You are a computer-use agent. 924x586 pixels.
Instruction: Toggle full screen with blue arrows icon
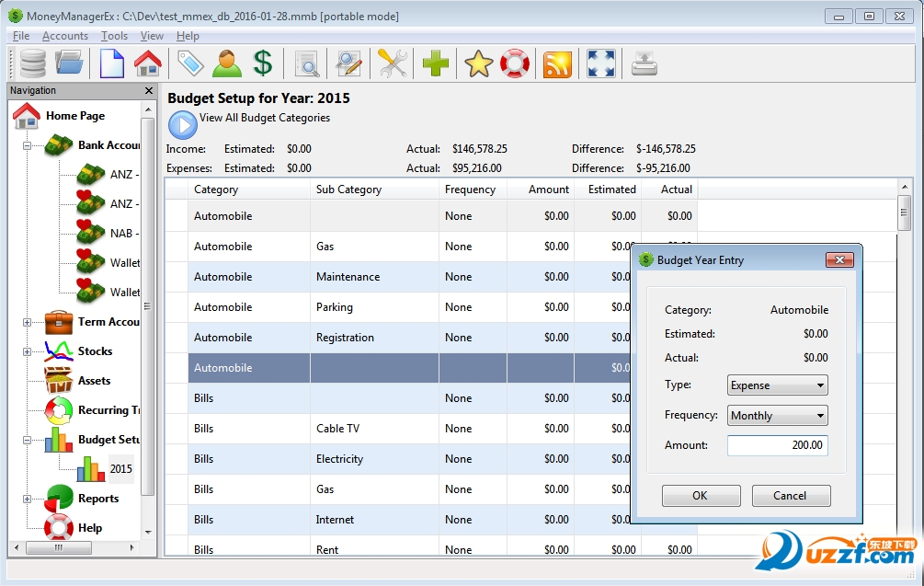tap(600, 63)
